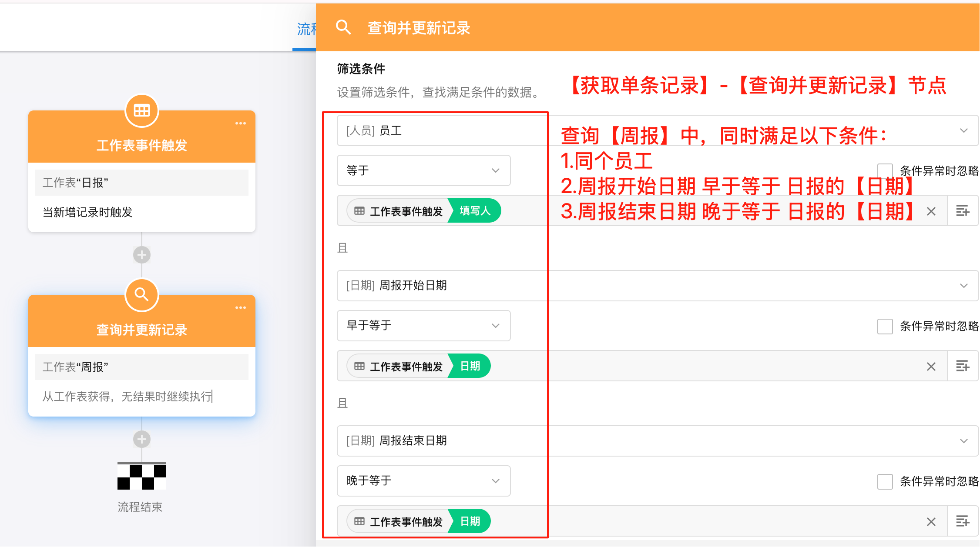The height and width of the screenshot is (547, 980).
Task: Click the magnifier icon on query node
Action: point(141,295)
